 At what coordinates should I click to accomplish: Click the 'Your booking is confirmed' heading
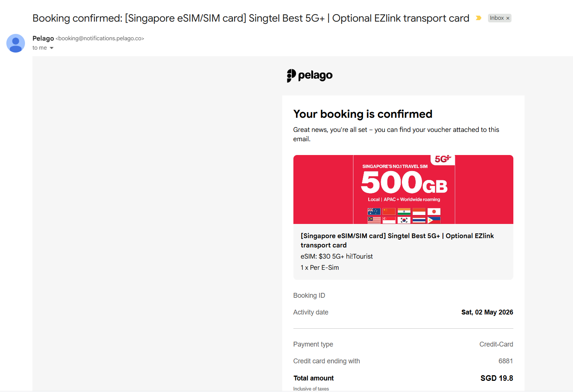[x=363, y=114]
